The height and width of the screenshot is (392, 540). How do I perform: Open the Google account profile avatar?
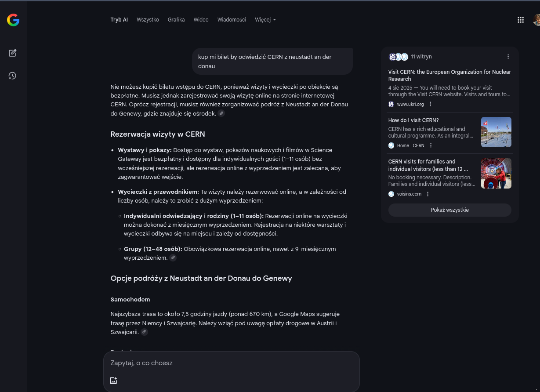point(536,20)
